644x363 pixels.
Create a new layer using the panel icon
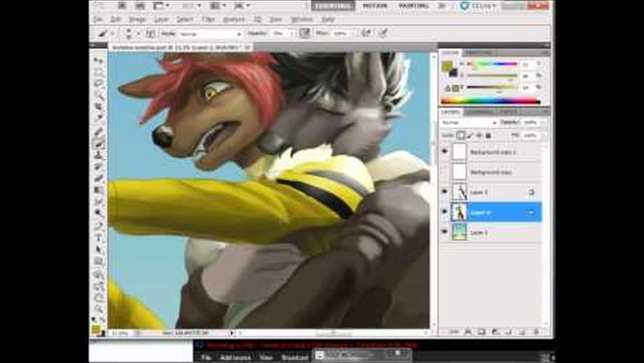pos(530,331)
